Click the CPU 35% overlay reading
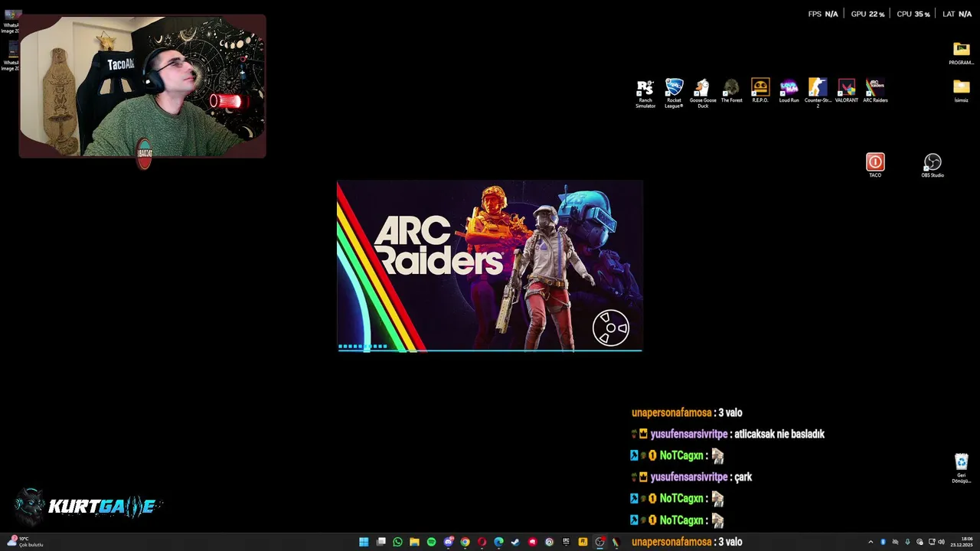 913,14
